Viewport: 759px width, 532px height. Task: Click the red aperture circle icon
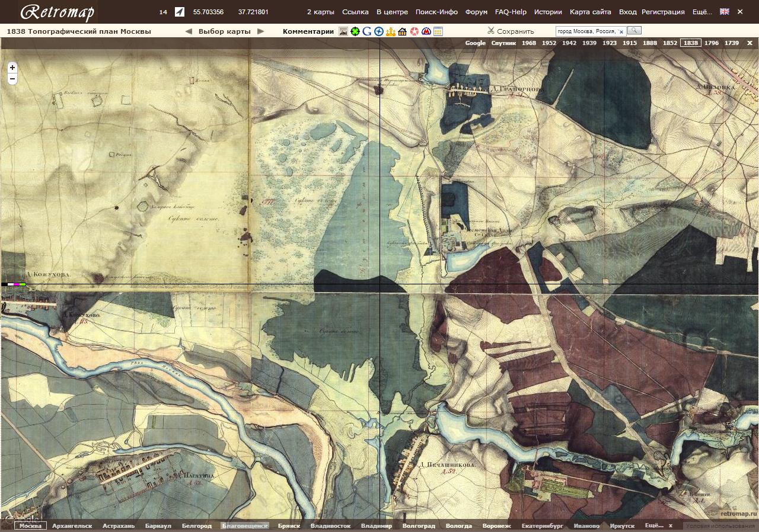[x=414, y=31]
